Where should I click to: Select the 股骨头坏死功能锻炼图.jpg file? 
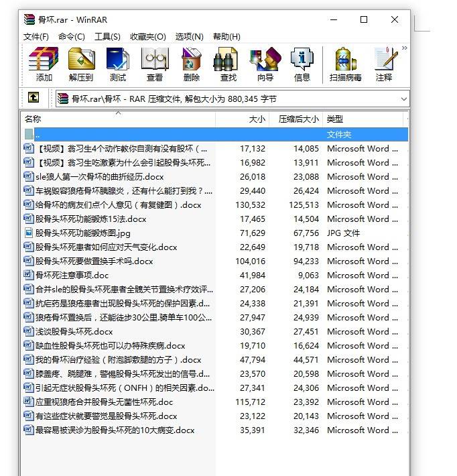[82, 233]
